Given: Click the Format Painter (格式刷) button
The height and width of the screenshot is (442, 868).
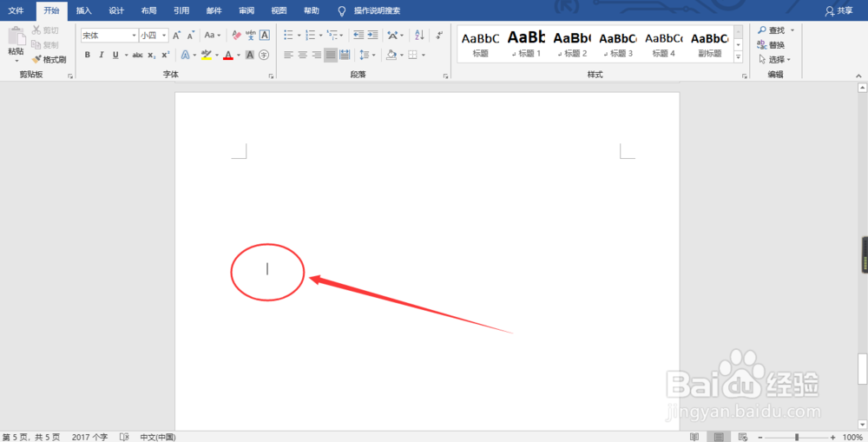Looking at the screenshot, I should tap(49, 59).
